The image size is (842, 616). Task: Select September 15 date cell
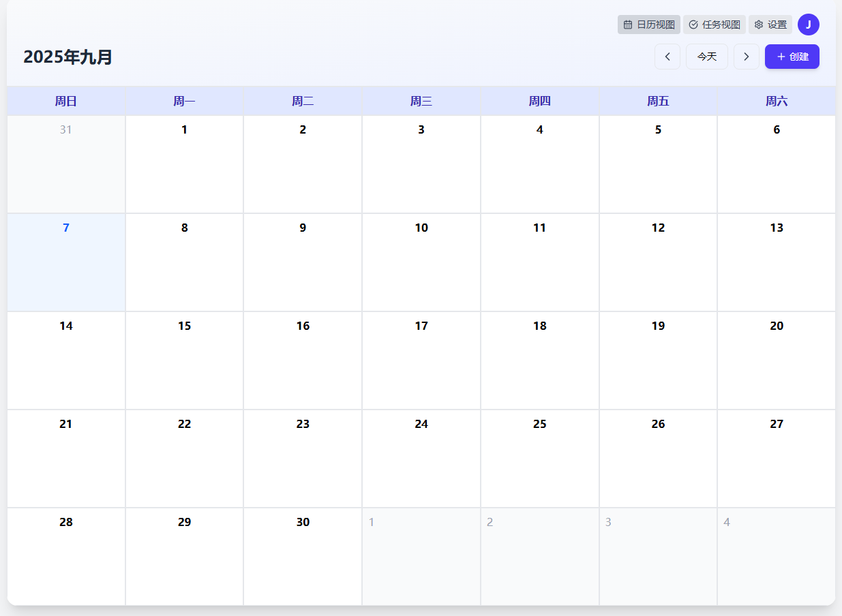pyautogui.click(x=184, y=360)
